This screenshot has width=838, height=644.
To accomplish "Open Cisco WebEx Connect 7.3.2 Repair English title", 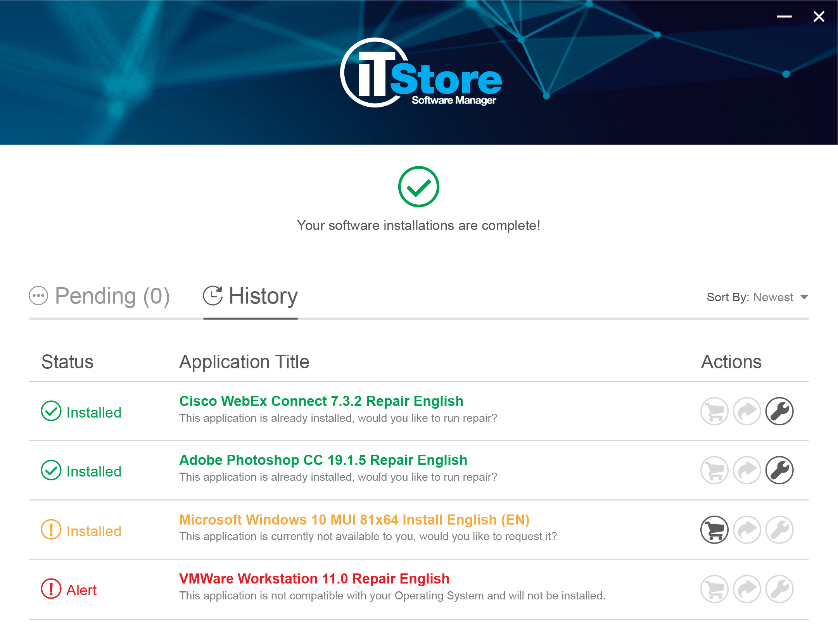I will pos(321,401).
